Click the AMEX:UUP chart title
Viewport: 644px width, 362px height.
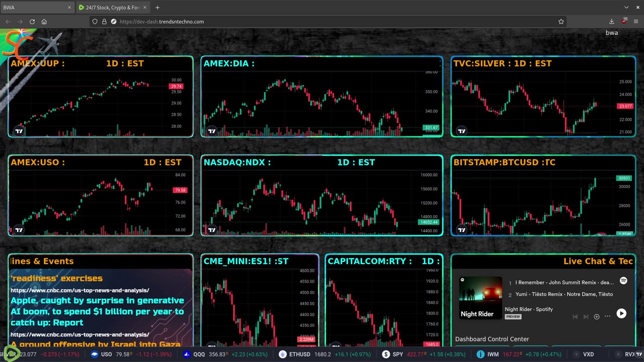tap(38, 63)
